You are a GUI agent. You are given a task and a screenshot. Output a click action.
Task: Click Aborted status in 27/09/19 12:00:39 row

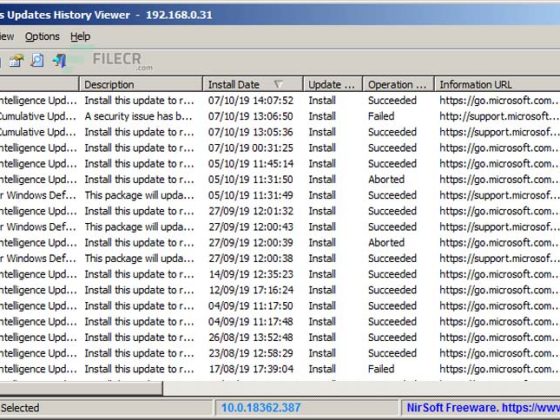tap(386, 242)
